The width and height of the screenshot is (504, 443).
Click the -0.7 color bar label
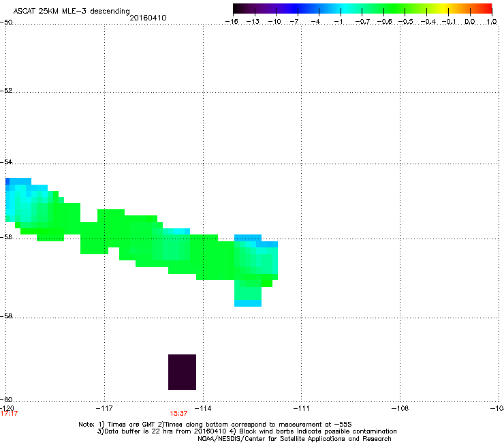362,22
